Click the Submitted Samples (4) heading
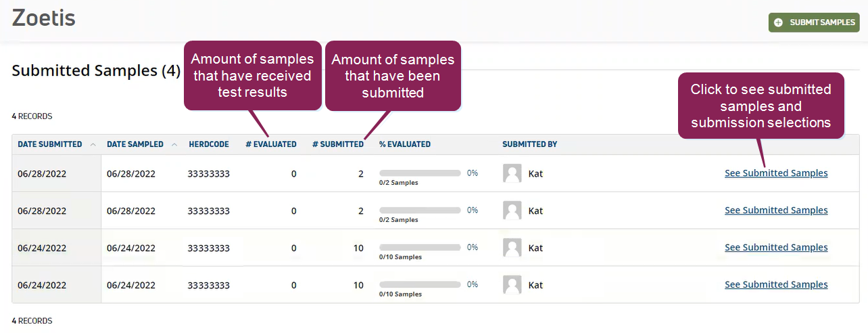 coord(96,71)
